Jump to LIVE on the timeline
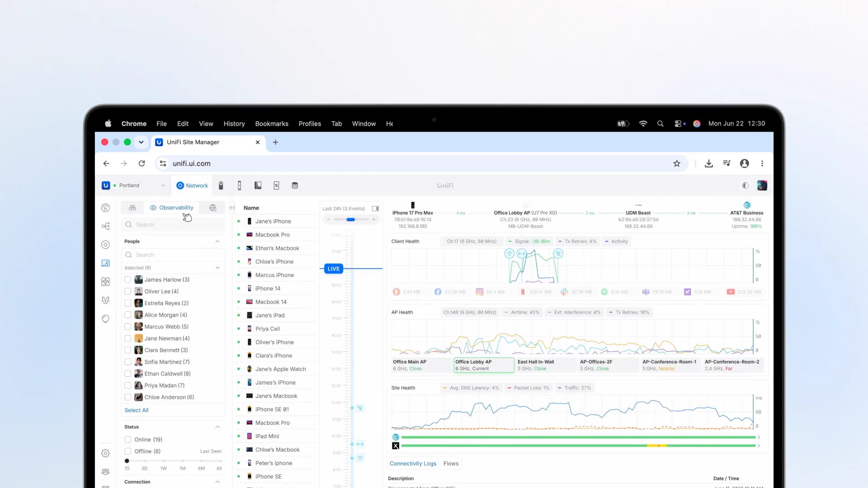Screen dimensions: 868x488 tap(334, 269)
